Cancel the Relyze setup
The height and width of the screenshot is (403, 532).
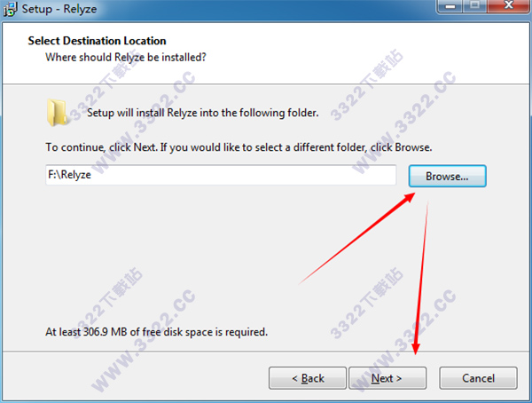coord(478,378)
